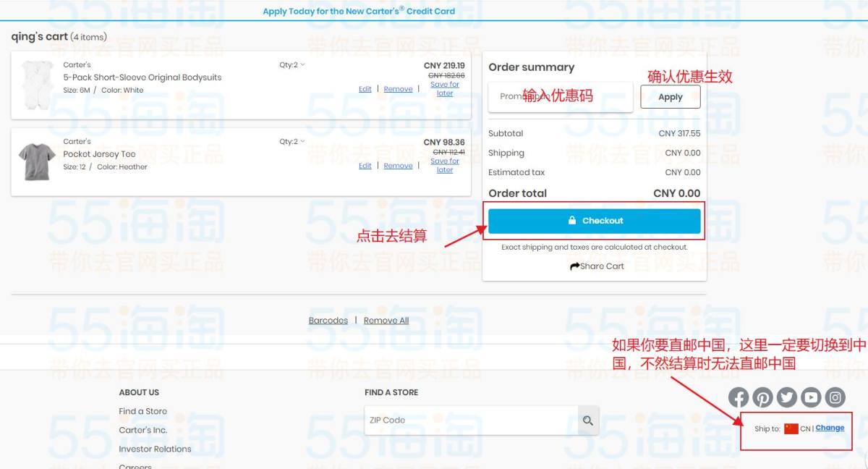Click the white bodysuits product thumbnail

(37, 85)
